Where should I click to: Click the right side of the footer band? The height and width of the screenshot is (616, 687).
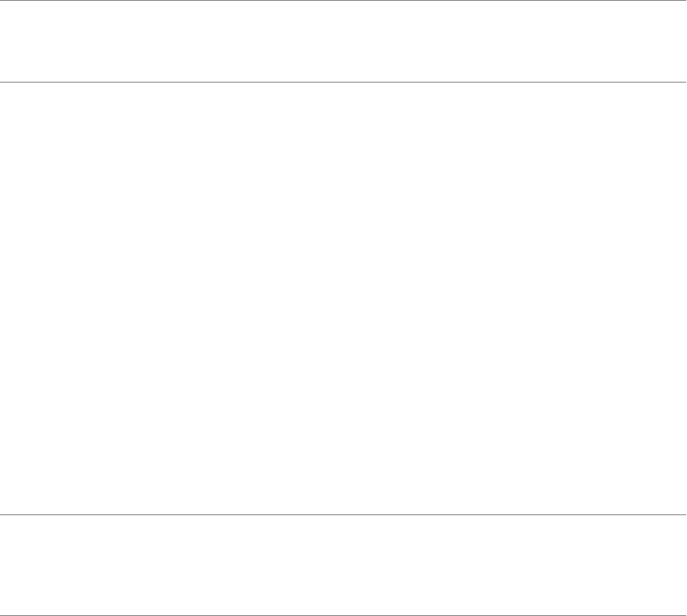coord(643,564)
